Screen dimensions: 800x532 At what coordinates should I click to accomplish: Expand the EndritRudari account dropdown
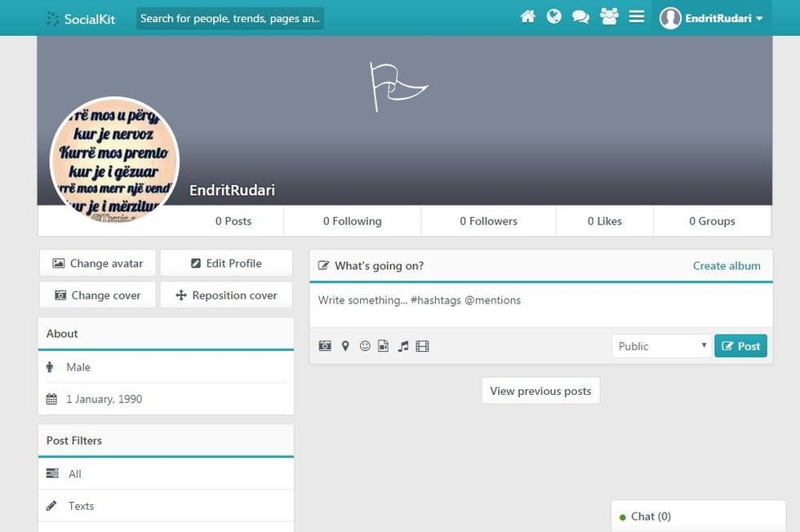click(712, 18)
